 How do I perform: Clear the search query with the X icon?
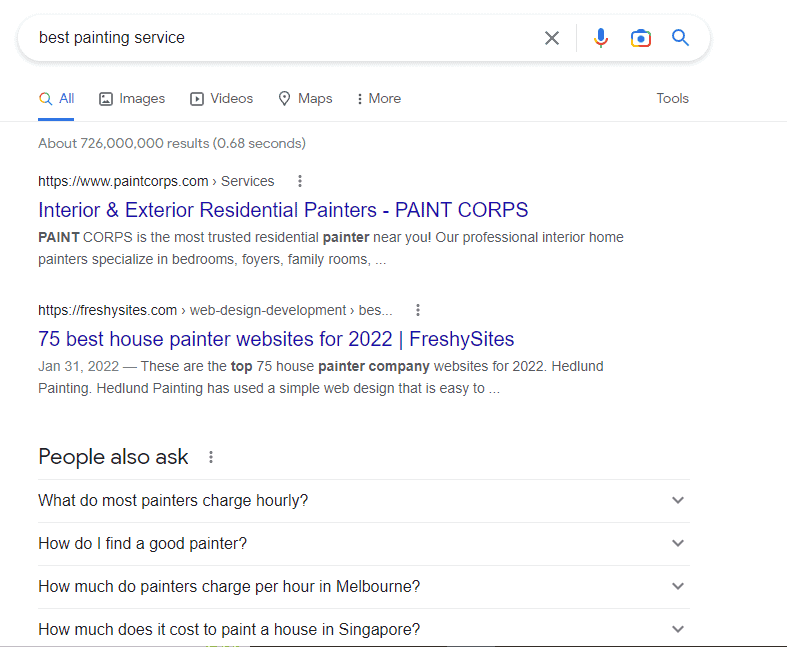(x=552, y=38)
